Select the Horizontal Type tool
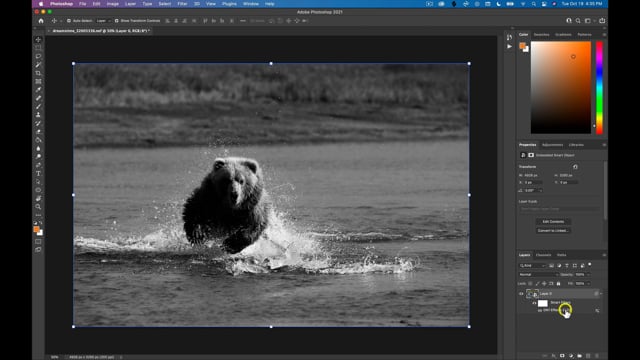The height and width of the screenshot is (360, 640). (x=38, y=173)
